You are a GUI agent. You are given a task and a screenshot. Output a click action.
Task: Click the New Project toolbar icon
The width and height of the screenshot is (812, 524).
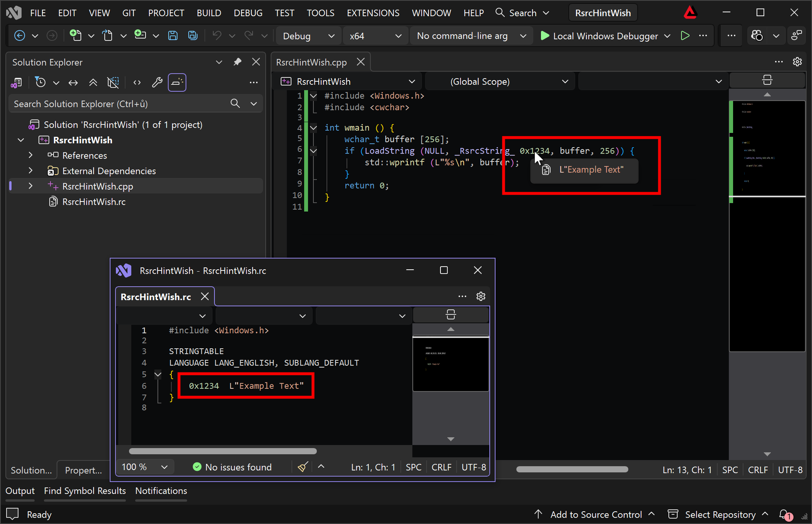coord(75,36)
